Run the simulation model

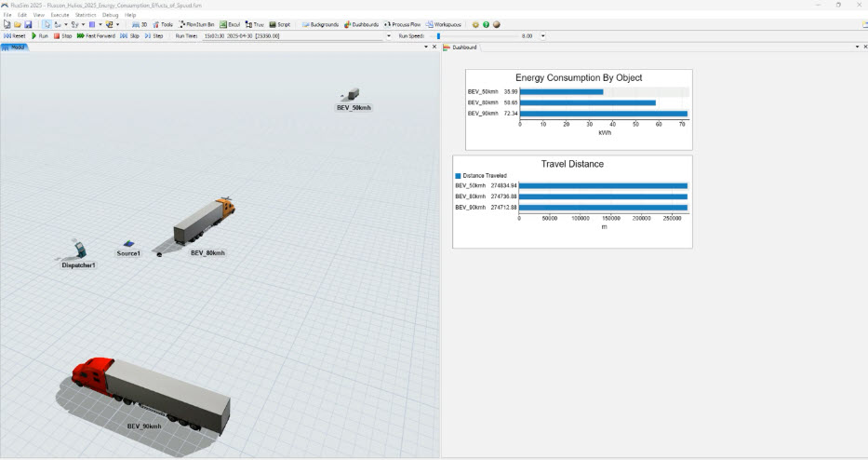tap(39, 35)
